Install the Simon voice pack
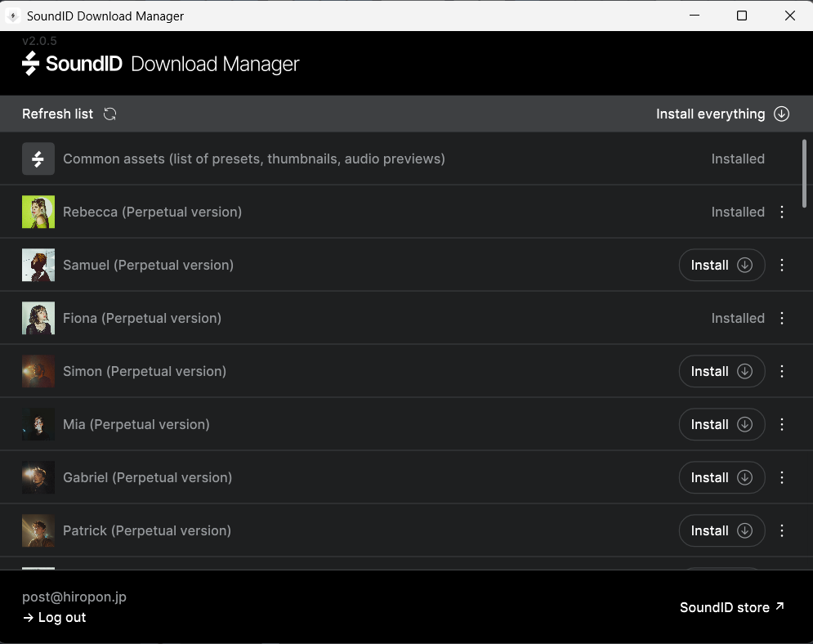The width and height of the screenshot is (813, 644). pyautogui.click(x=721, y=371)
